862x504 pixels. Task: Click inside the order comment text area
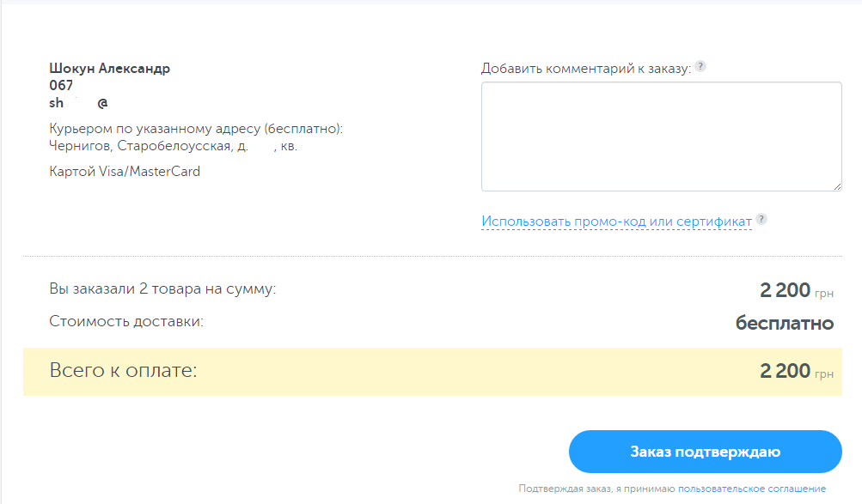(661, 136)
